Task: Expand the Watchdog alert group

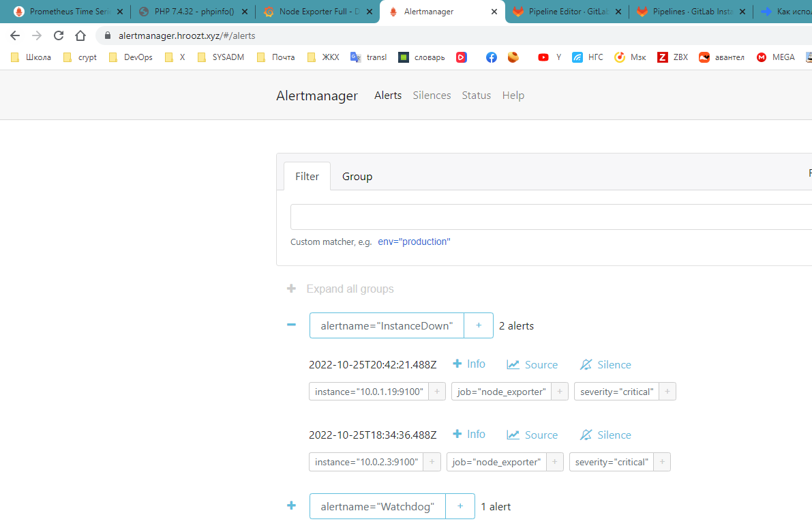Action: [291, 506]
